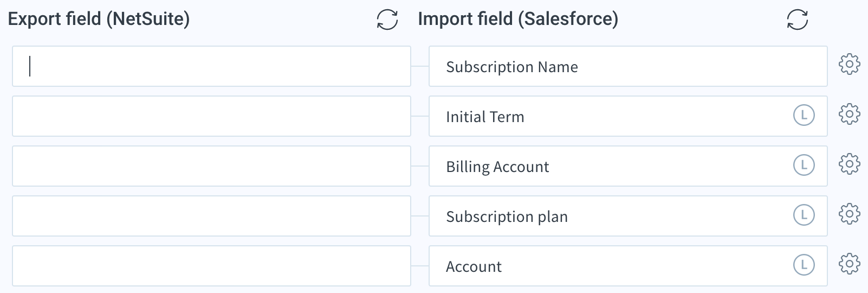Select the export field beside Initial Term

(x=211, y=116)
